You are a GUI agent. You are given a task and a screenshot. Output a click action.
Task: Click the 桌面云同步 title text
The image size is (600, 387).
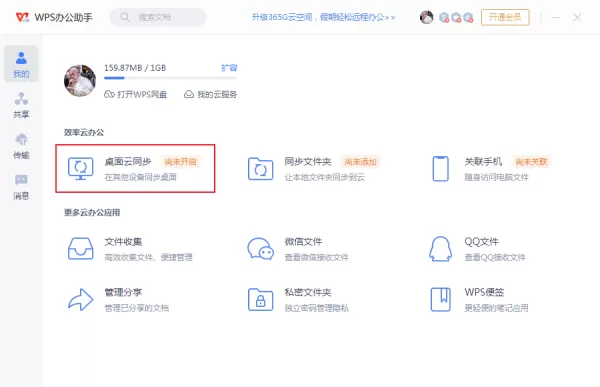coord(128,162)
